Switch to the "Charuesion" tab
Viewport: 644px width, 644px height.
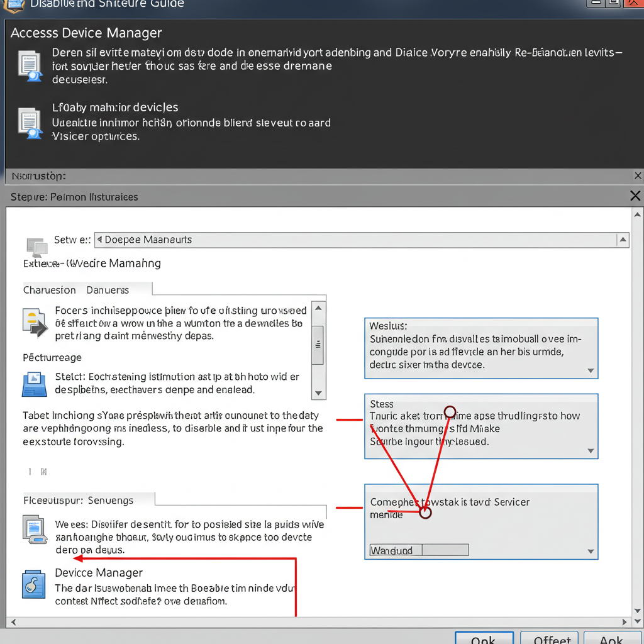(49, 290)
